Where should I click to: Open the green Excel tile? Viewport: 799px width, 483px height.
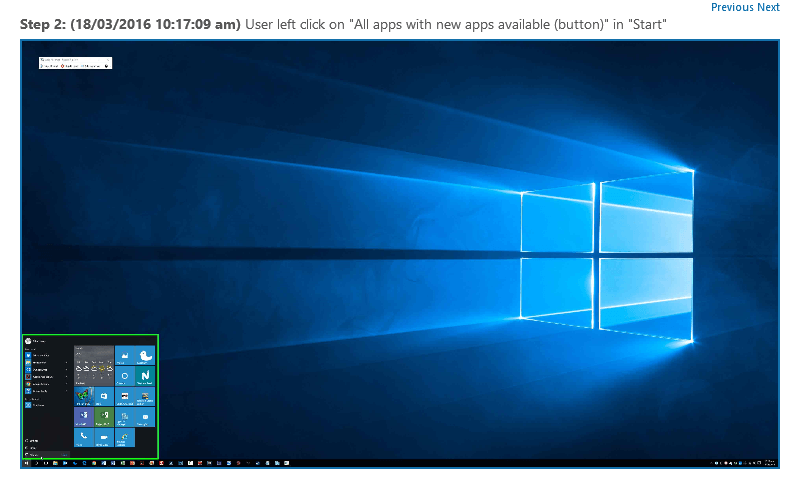click(104, 417)
